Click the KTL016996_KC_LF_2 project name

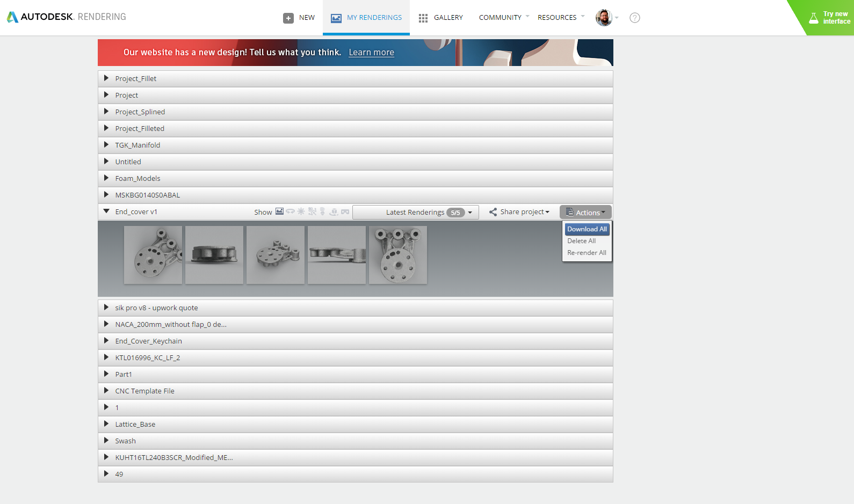tap(148, 358)
